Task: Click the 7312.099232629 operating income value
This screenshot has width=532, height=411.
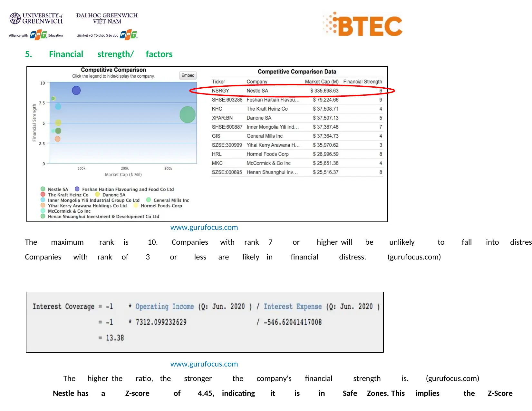Action: point(161,322)
